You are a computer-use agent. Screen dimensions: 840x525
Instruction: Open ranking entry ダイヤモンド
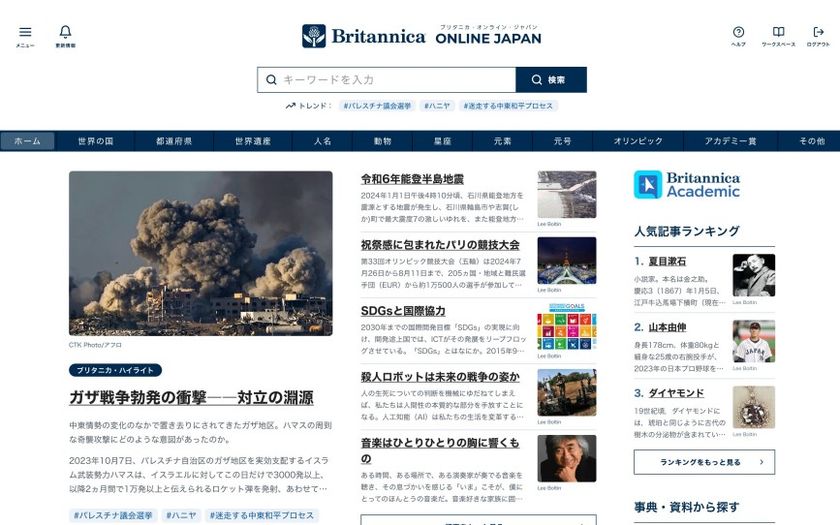pos(676,393)
